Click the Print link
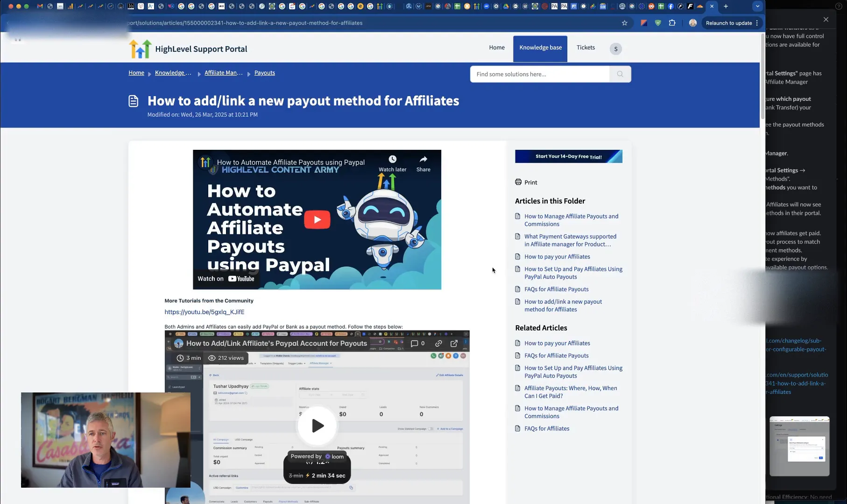The width and height of the screenshot is (847, 504). (x=526, y=182)
